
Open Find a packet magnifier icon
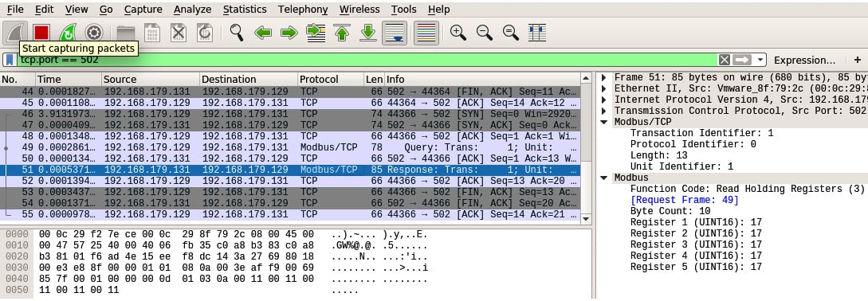tap(237, 33)
